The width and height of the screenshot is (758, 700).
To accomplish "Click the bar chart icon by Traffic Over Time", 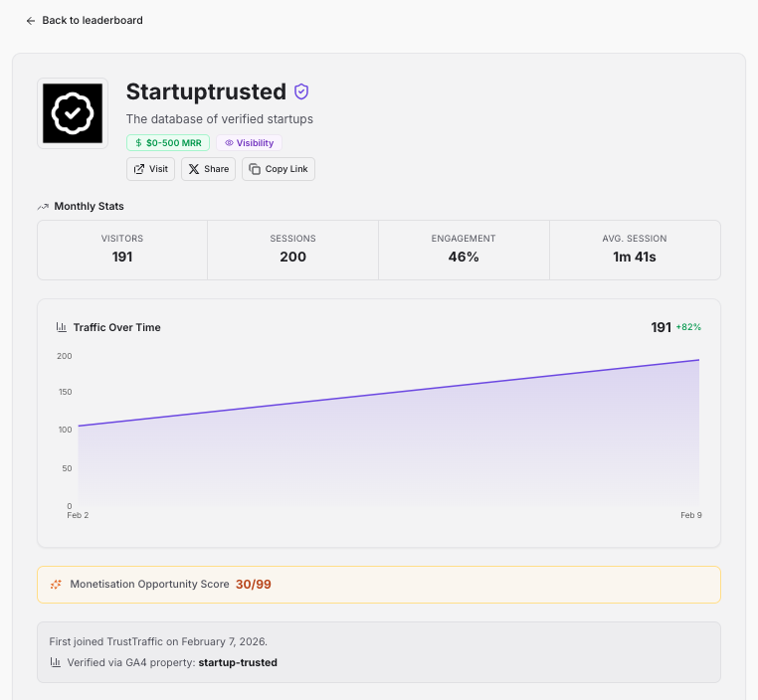I will click(x=62, y=327).
